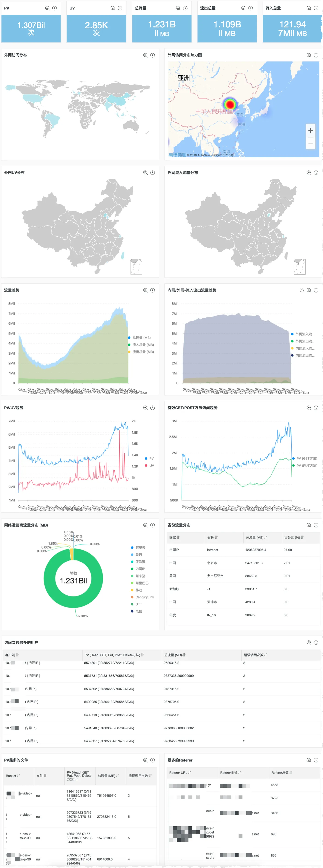Viewport: 323px width, 868px height.
Task: Click the clock icon on 最多的Referer panel
Action: [x=316, y=760]
